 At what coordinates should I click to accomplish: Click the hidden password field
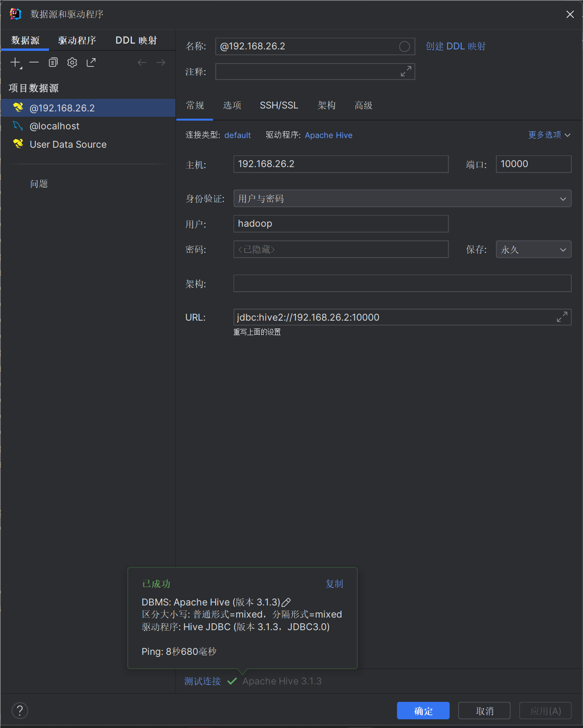(341, 249)
